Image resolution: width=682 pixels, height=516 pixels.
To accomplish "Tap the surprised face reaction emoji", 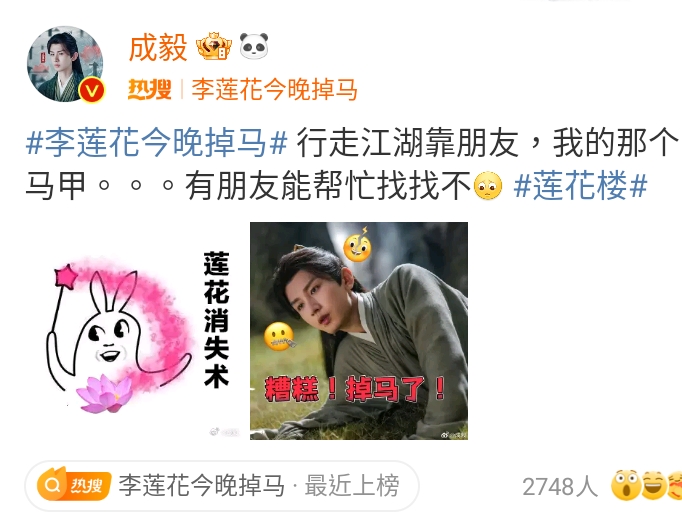I will (626, 485).
